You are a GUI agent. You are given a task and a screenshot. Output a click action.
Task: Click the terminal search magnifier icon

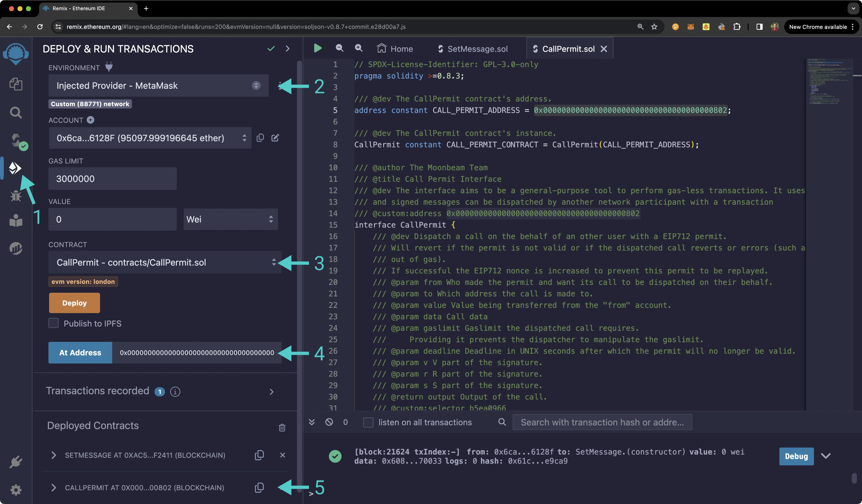click(x=502, y=422)
